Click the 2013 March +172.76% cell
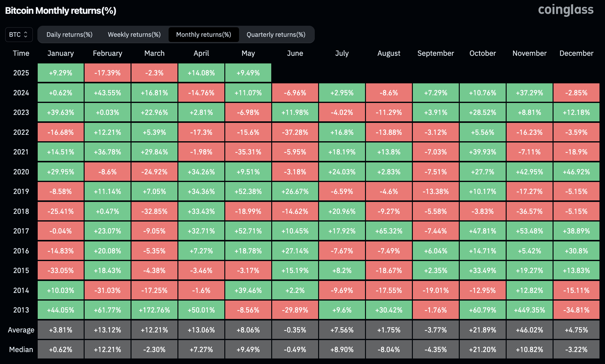Image resolution: width=605 pixels, height=364 pixels. (x=154, y=310)
